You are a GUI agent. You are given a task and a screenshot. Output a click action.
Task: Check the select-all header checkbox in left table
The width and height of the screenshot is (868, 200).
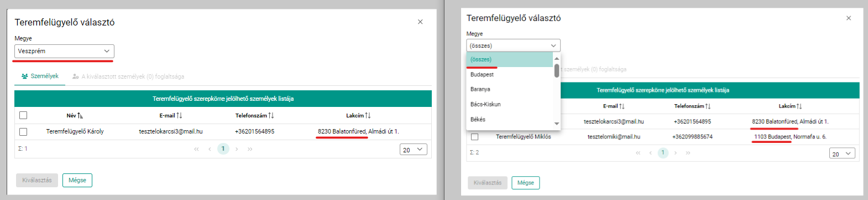click(23, 116)
